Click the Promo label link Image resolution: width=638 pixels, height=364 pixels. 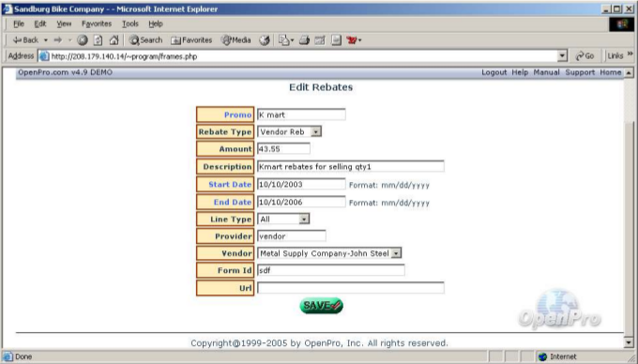(x=237, y=115)
